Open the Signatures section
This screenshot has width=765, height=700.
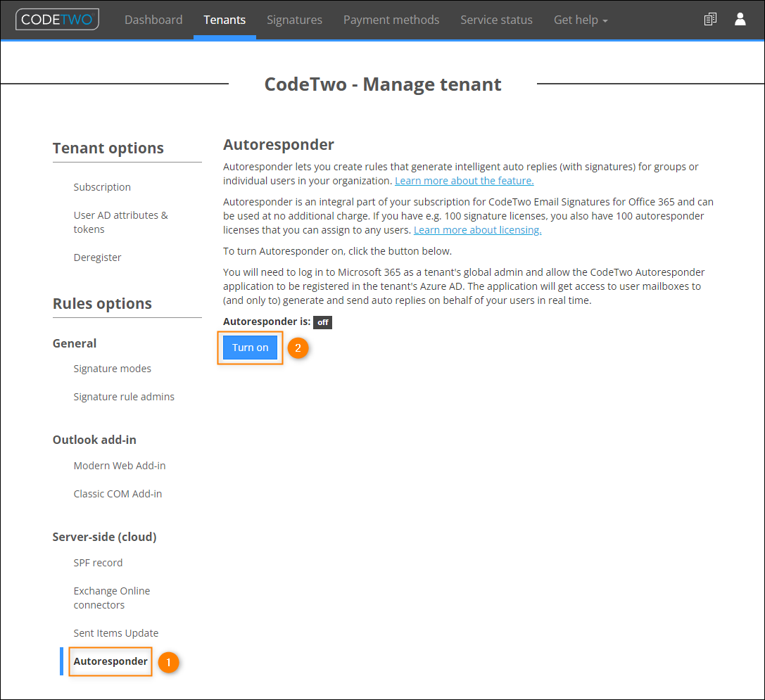294,20
